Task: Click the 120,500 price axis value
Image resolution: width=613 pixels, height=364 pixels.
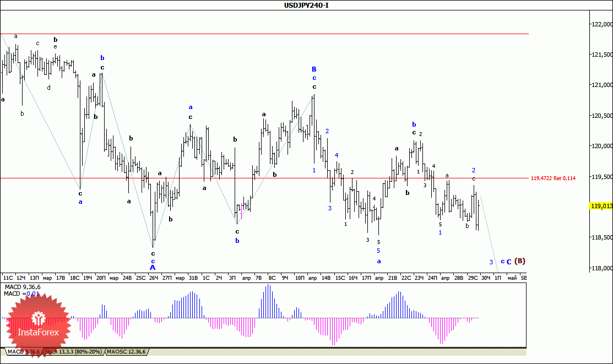Action: coord(602,116)
